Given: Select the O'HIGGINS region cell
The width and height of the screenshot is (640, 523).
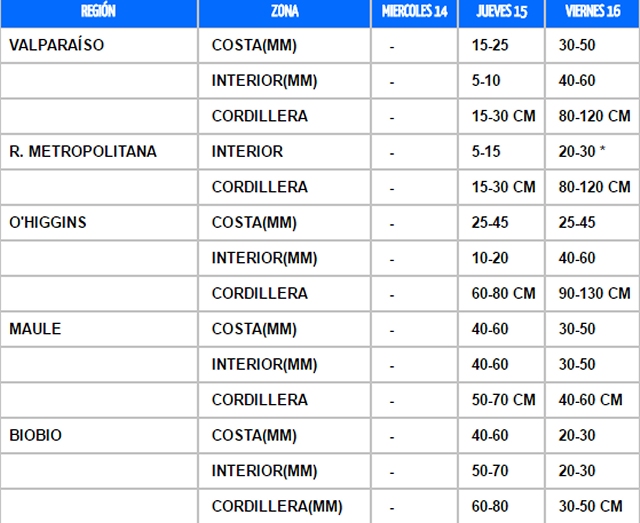Looking at the screenshot, I should 47,222.
